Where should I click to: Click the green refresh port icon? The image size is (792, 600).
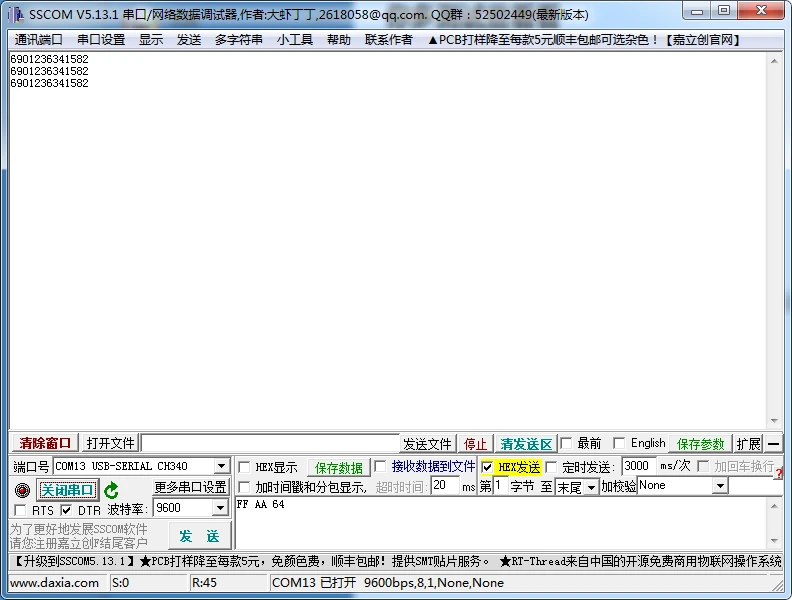111,490
